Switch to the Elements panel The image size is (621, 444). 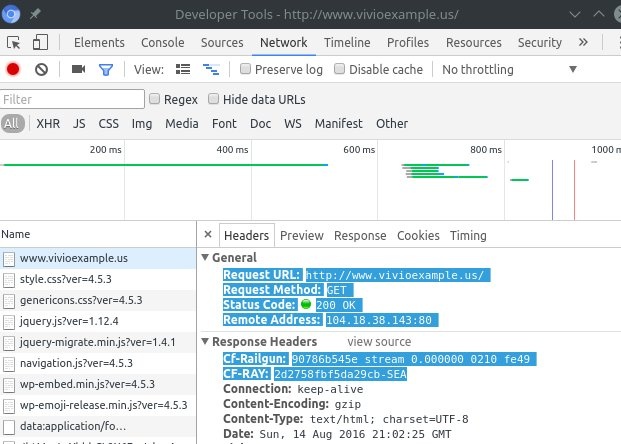(99, 42)
